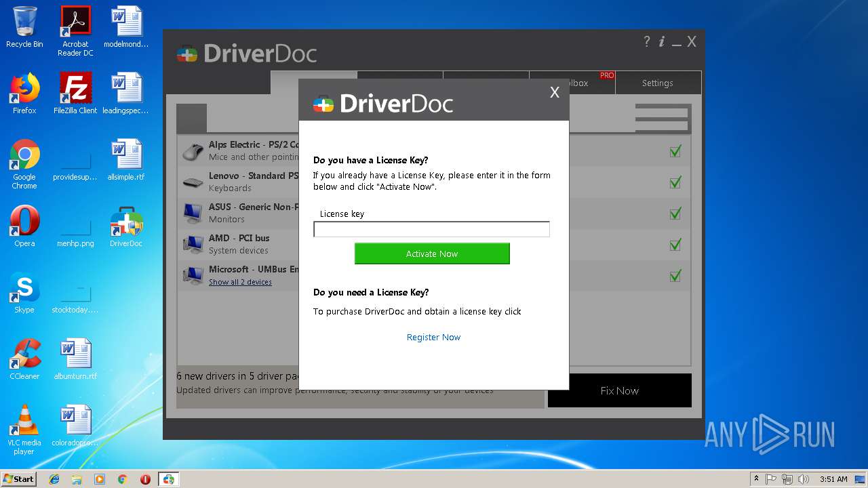
Task: Open the Firefox desktop shortcut
Action: (x=24, y=94)
